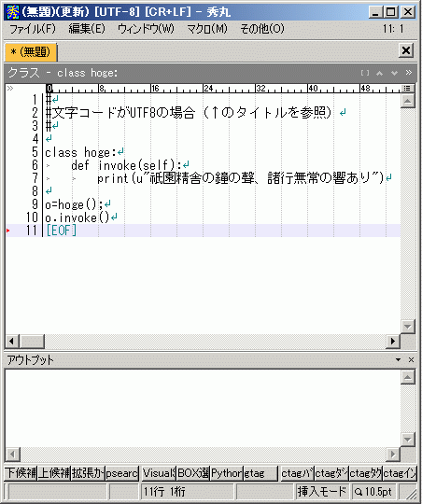Jump to next outline item with down arrow
This screenshot has height=504, width=422.
394,73
